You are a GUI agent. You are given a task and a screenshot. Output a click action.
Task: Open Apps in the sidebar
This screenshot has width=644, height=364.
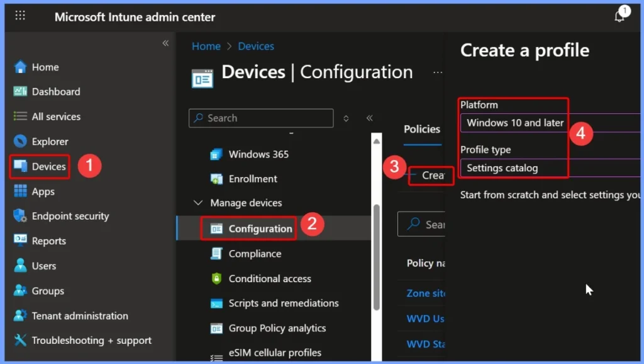[x=43, y=191]
